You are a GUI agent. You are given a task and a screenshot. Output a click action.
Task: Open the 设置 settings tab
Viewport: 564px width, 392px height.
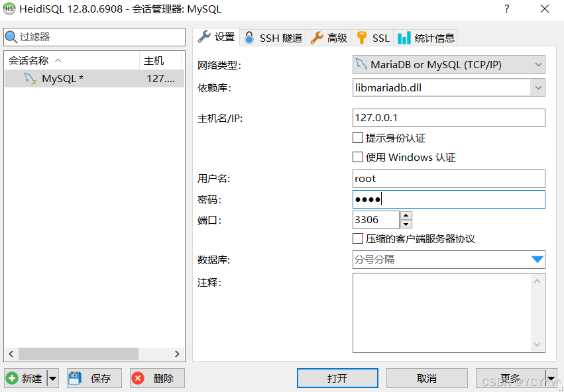(x=216, y=37)
